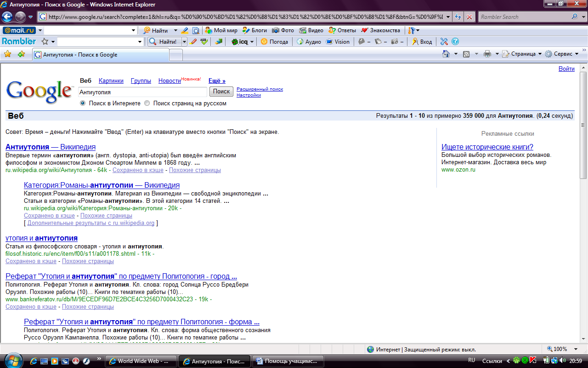Open the утопия и антиутопия result
Image resolution: width=588 pixels, height=368 pixels.
(41, 238)
